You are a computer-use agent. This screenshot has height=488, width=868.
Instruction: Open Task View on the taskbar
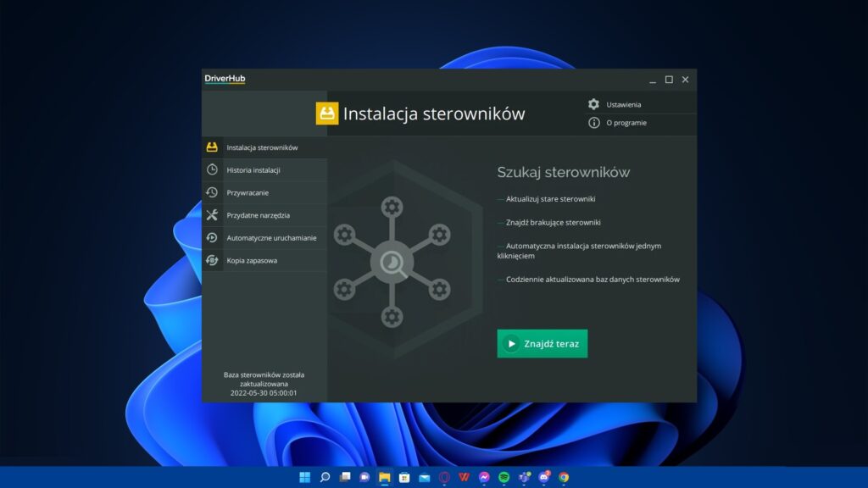click(x=345, y=477)
